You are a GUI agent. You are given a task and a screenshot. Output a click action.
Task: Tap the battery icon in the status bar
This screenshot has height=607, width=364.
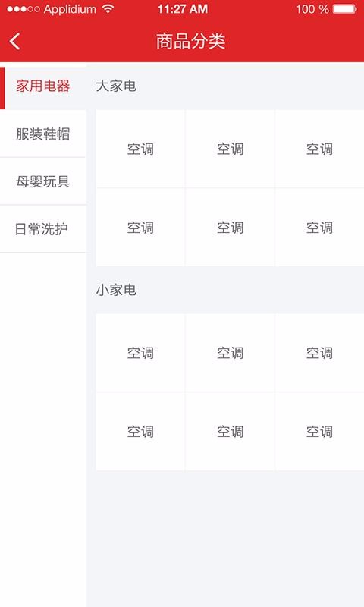(344, 9)
